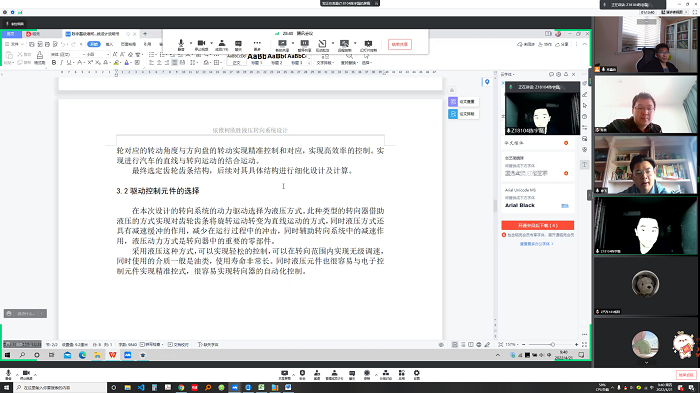The height and width of the screenshot is (393, 700).
Task: Expand the styles gallery arrow
Action: click(308, 63)
